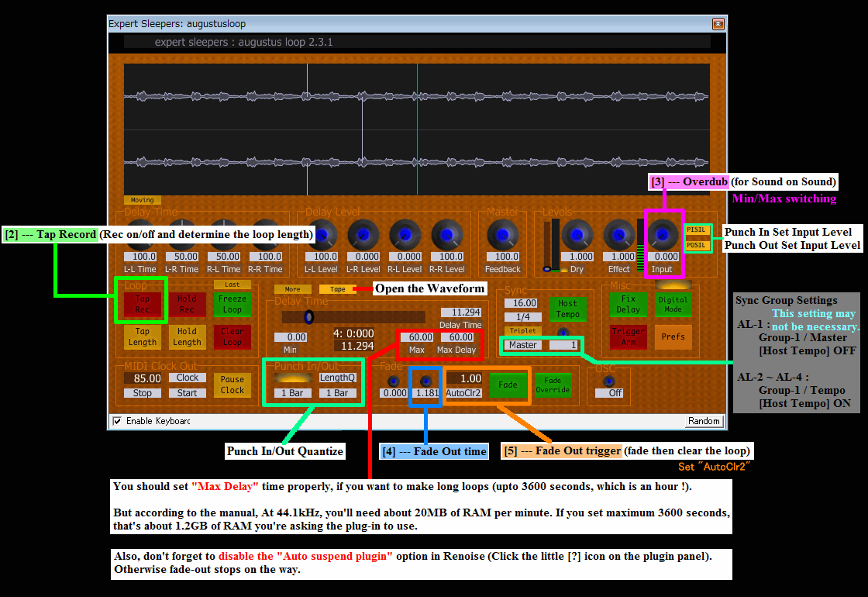The image size is (868, 597).
Task: Enable Freeze Loop
Action: tap(232, 304)
